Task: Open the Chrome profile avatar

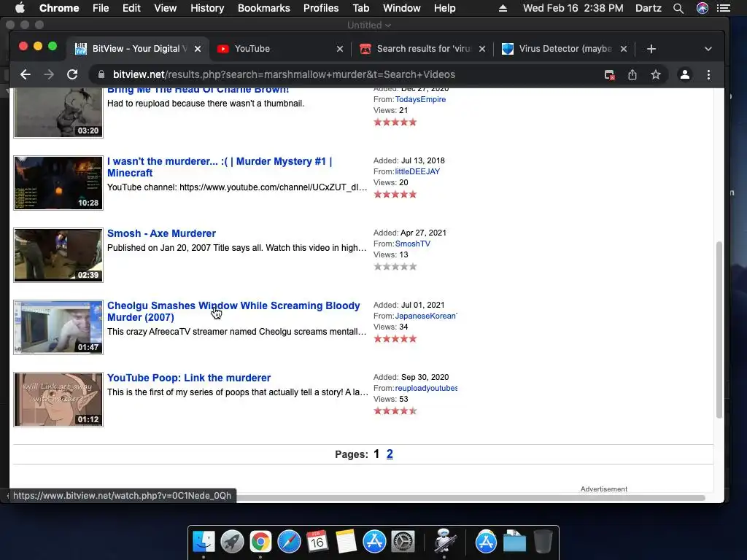Action: tap(684, 75)
